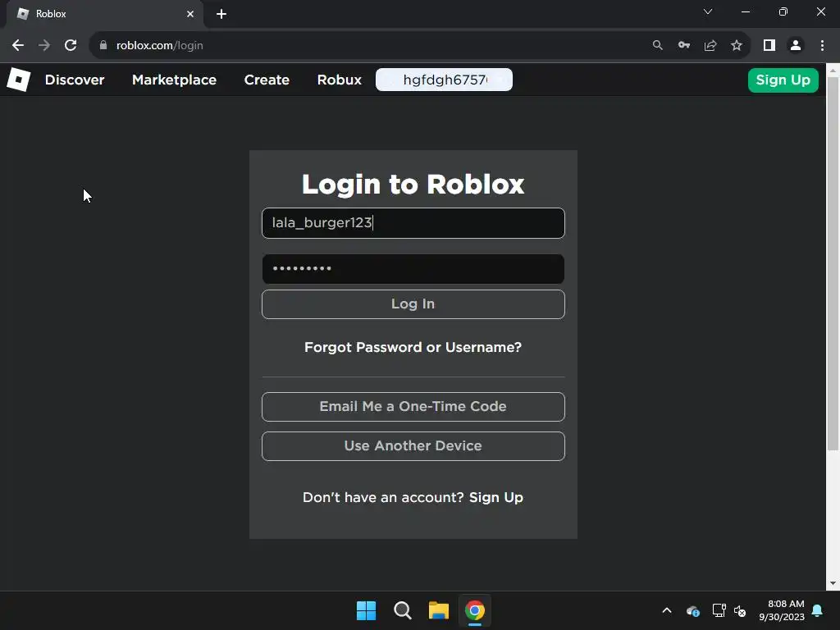This screenshot has height=630, width=840.
Task: Click muted volume tray icon
Action: pos(740,610)
